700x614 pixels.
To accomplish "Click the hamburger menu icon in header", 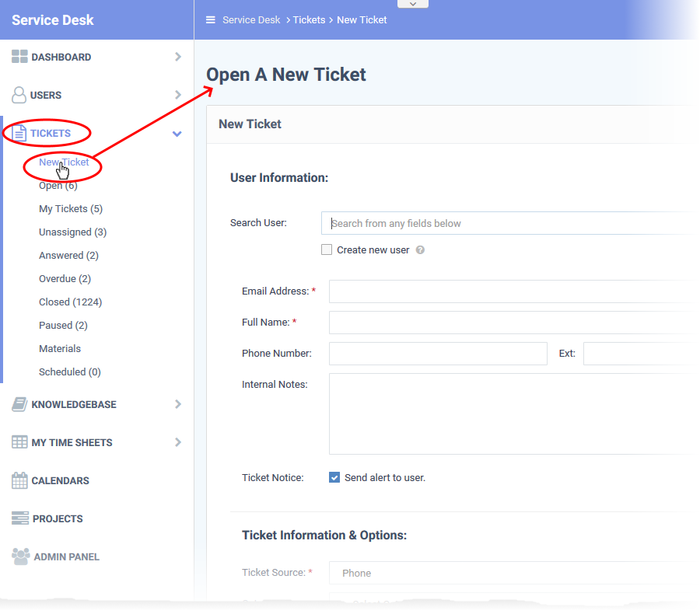I will tap(210, 20).
